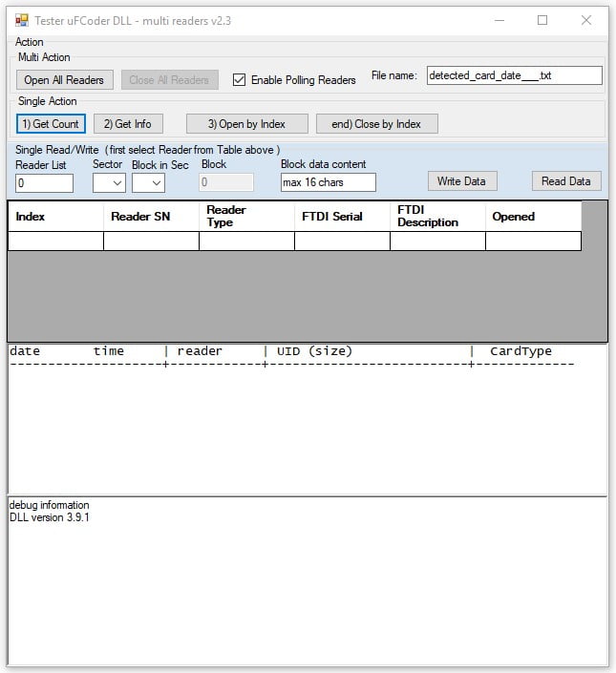Click end) Close by Index button
The image size is (616, 673).
(376, 124)
